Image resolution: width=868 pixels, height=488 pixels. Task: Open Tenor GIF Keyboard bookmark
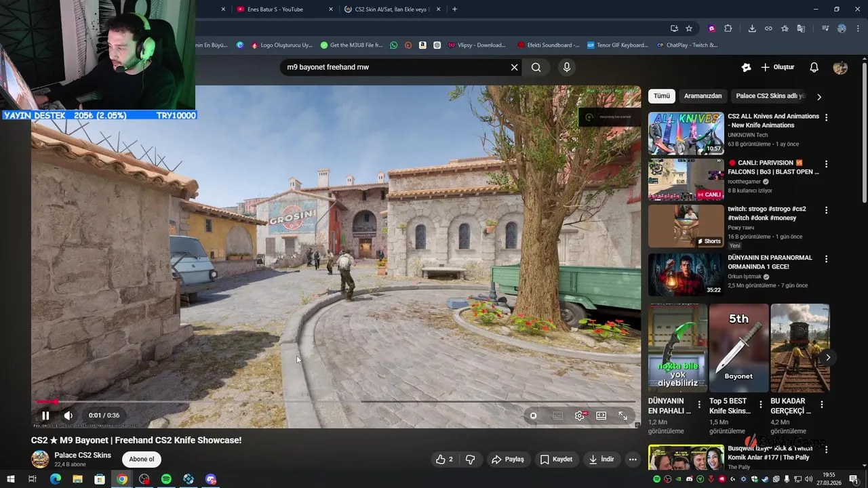coord(618,45)
